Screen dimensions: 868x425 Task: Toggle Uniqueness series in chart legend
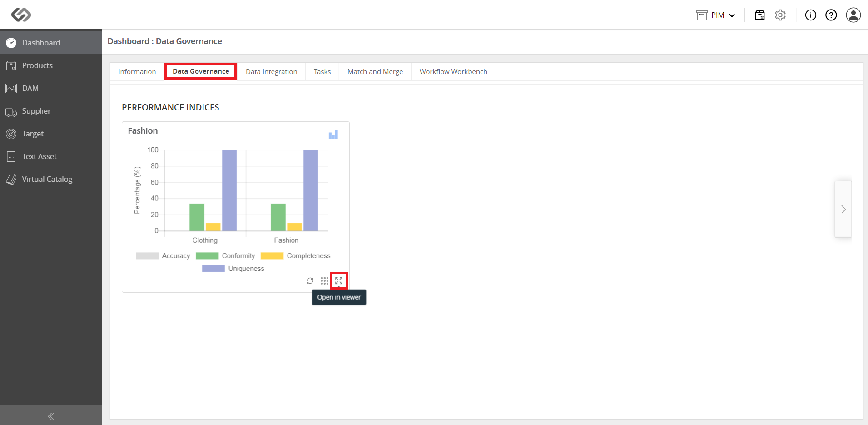tap(233, 269)
